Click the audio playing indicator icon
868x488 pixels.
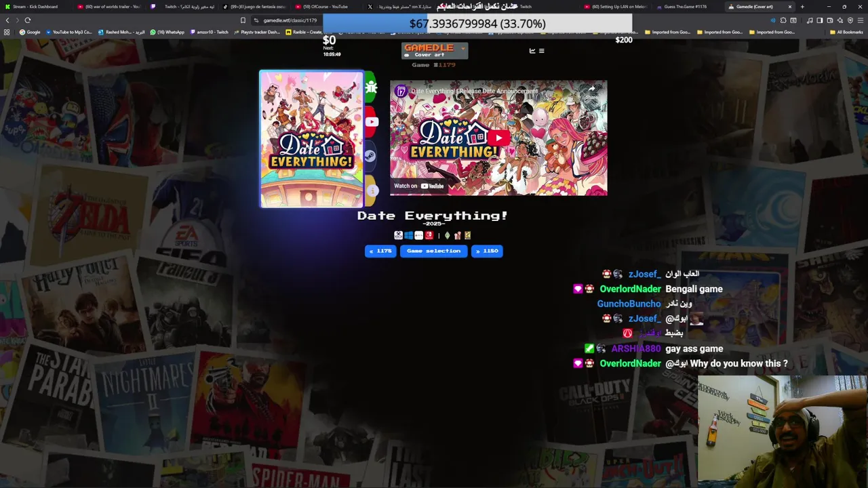tap(773, 20)
